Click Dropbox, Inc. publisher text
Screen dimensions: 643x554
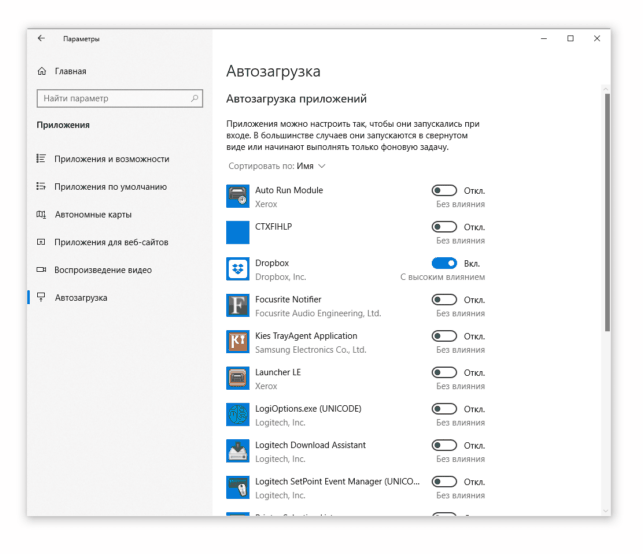pyautogui.click(x=280, y=277)
